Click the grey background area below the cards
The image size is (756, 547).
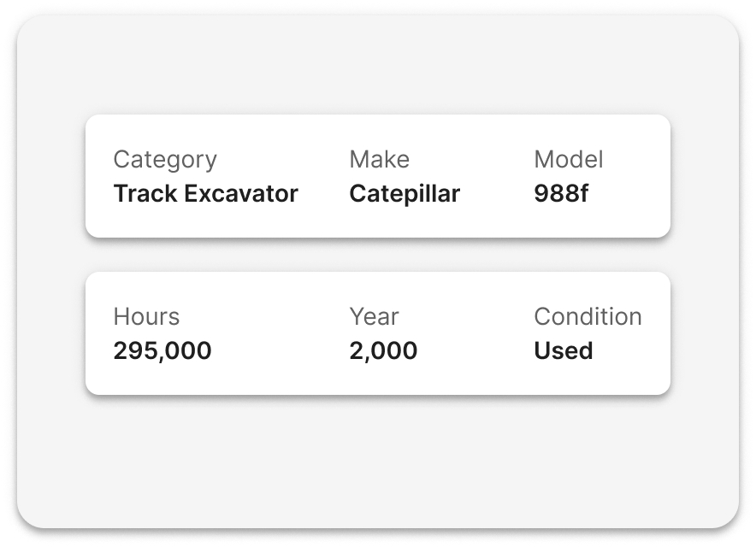coord(378,462)
